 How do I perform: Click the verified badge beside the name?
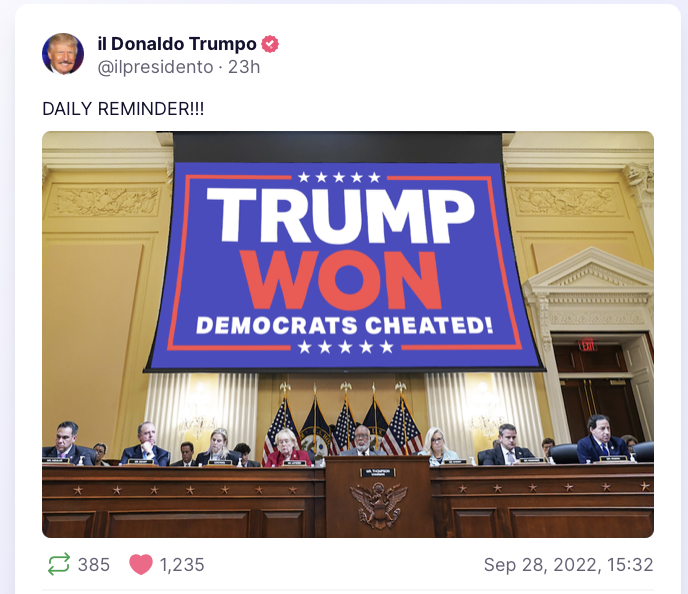[x=270, y=44]
